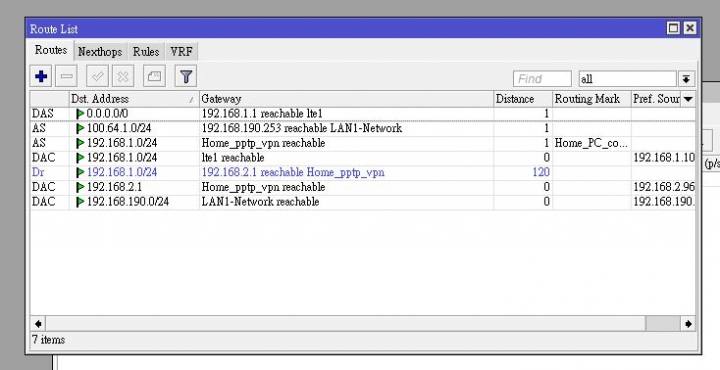
Task: Select the 100.64.1.0/24 route row
Action: point(363,128)
